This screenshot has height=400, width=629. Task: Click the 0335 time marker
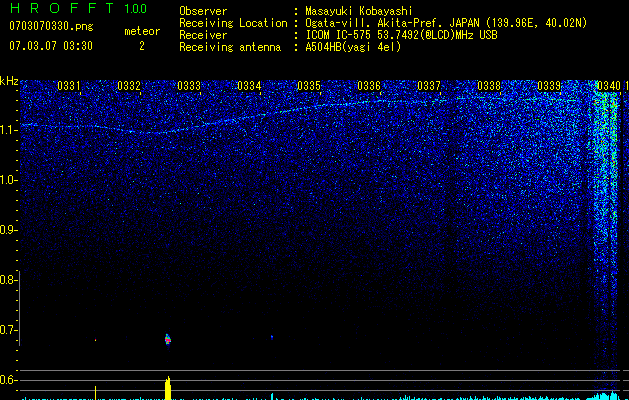coord(309,86)
